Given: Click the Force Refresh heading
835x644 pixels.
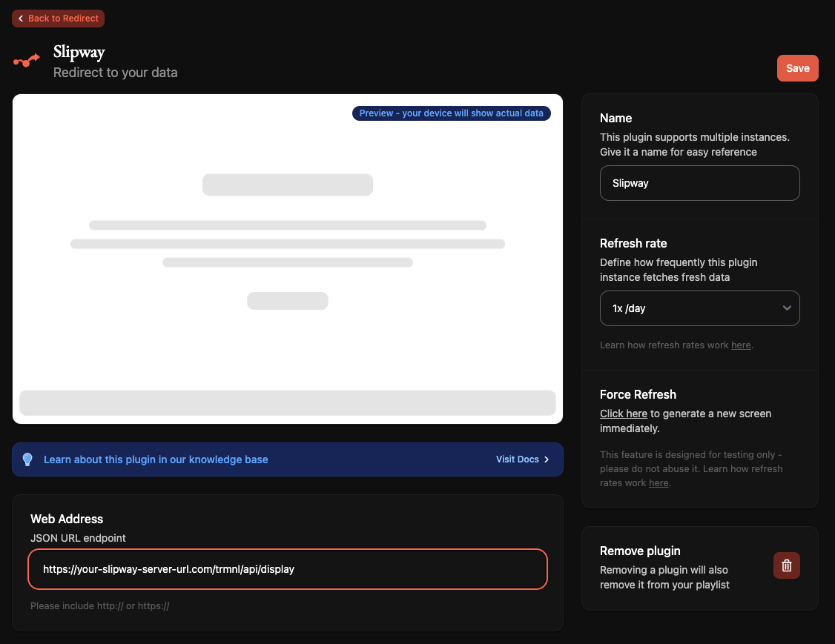Looking at the screenshot, I should (638, 394).
